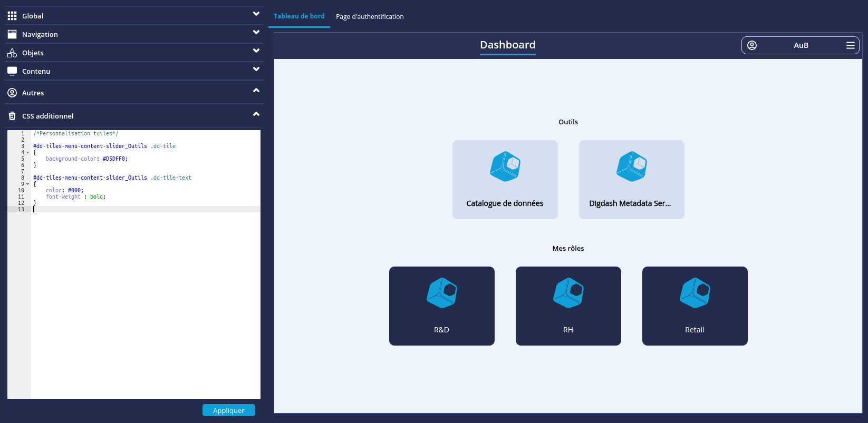Switch to Page d'authentification tab
868x423 pixels.
tap(370, 17)
